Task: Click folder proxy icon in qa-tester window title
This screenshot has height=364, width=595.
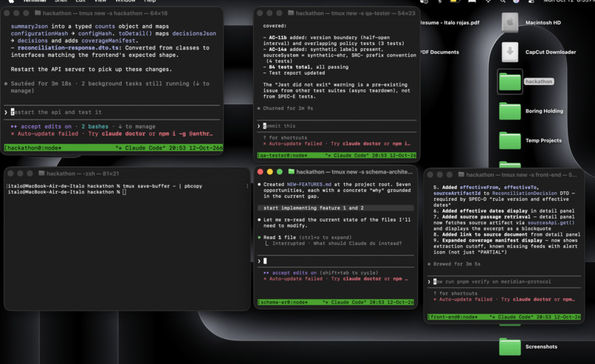Action: 291,13
